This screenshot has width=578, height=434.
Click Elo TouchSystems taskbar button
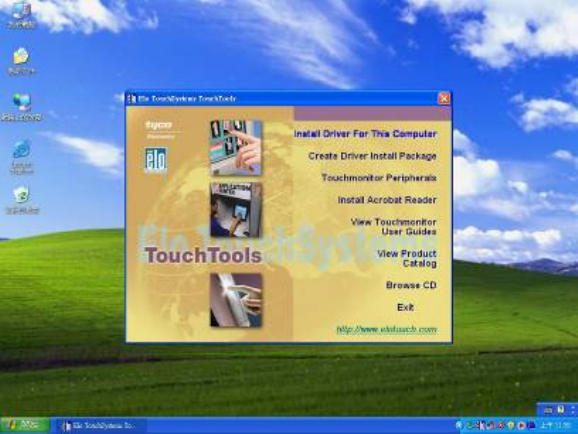[100, 426]
